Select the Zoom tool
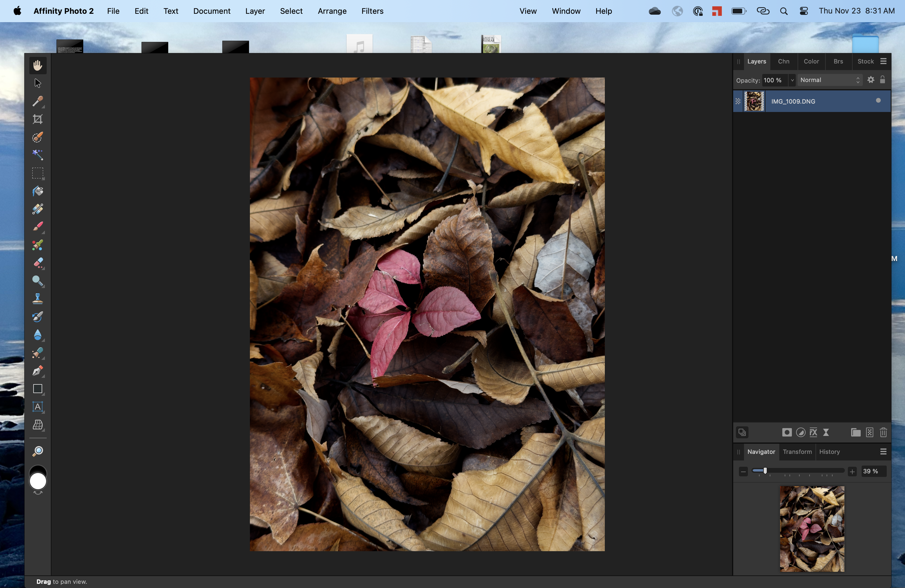905x588 pixels. (37, 451)
